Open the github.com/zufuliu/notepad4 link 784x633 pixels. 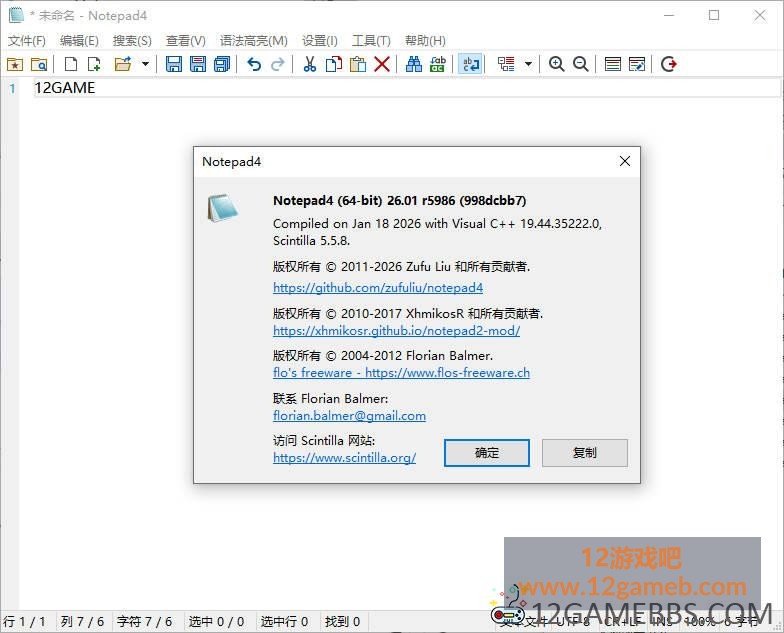(x=378, y=288)
